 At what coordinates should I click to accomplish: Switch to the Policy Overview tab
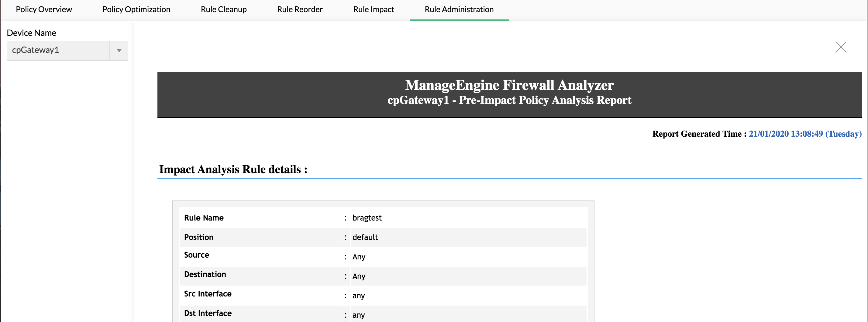click(43, 9)
